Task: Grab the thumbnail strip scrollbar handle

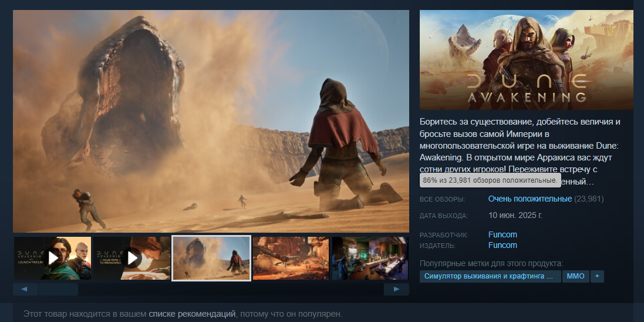Action: pyautogui.click(x=58, y=289)
